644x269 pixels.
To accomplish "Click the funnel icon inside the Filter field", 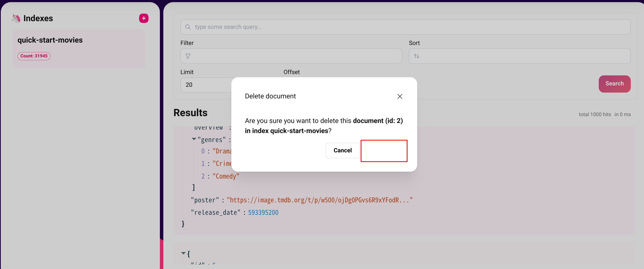I will point(188,56).
